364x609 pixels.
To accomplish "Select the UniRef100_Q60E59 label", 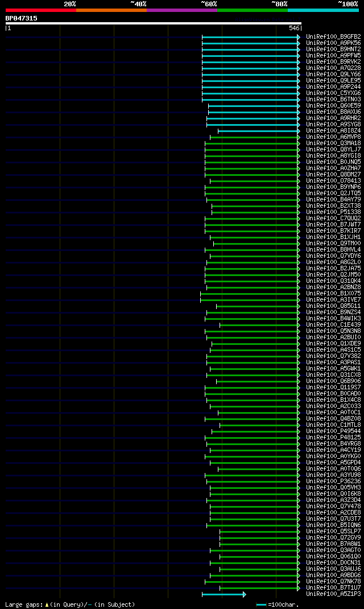I will coord(333,106).
